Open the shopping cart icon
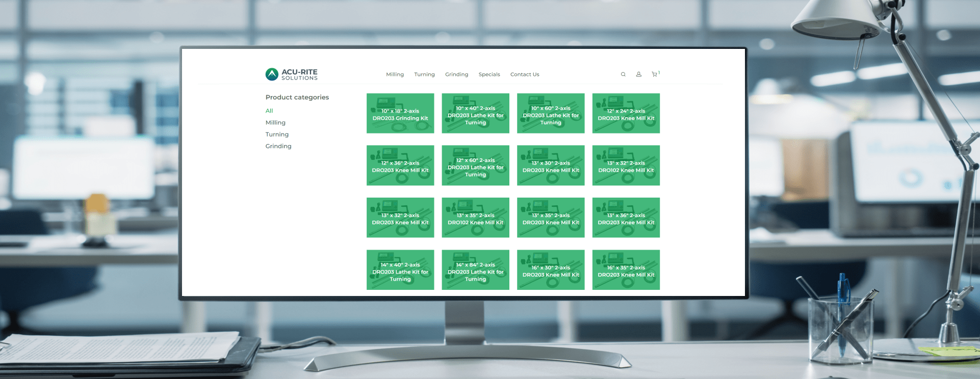 [655, 74]
